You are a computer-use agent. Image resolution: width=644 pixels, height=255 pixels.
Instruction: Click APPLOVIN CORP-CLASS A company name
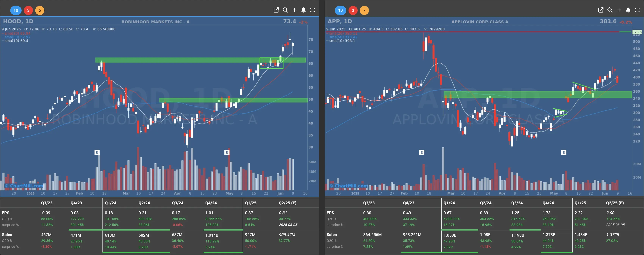(x=480, y=22)
